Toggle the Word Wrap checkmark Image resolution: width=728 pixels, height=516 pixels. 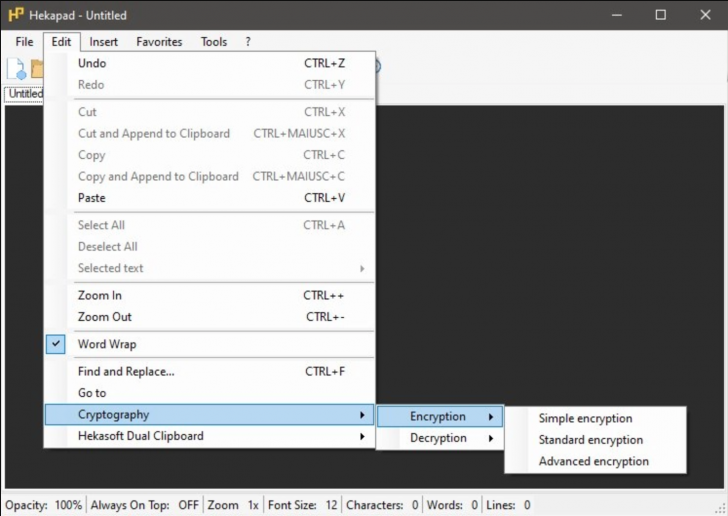(x=56, y=344)
